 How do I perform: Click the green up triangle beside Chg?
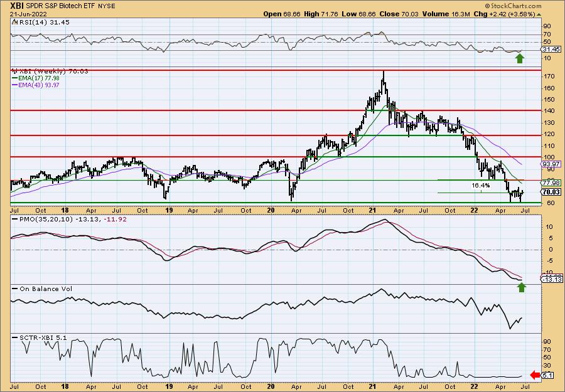pos(539,14)
